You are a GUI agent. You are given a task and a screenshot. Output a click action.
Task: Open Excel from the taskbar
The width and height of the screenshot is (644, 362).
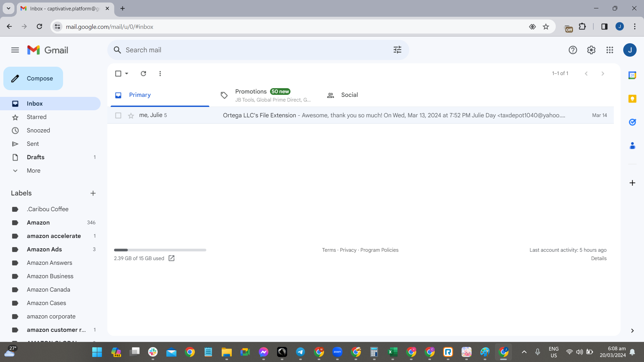[392, 352]
